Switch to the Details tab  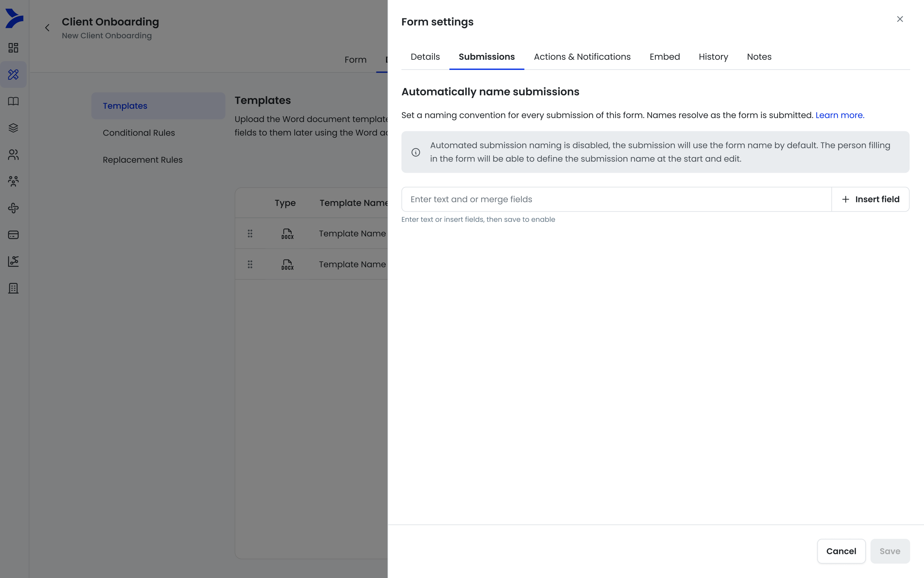[x=425, y=57]
